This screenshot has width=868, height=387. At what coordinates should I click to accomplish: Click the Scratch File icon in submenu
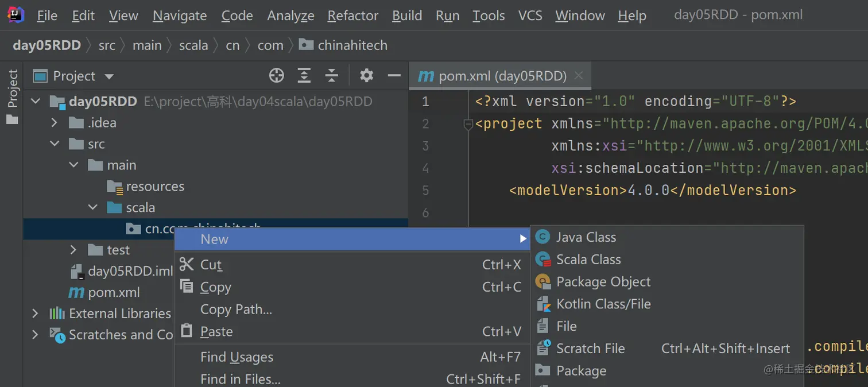543,348
